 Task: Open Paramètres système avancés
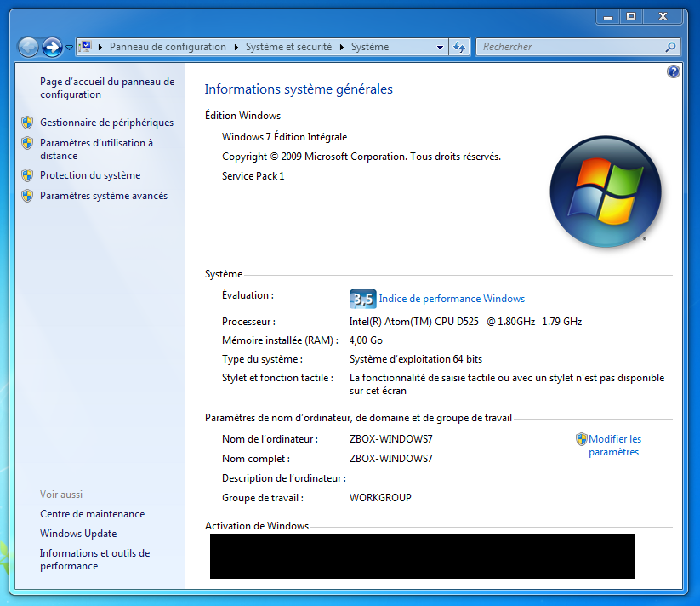tap(104, 196)
